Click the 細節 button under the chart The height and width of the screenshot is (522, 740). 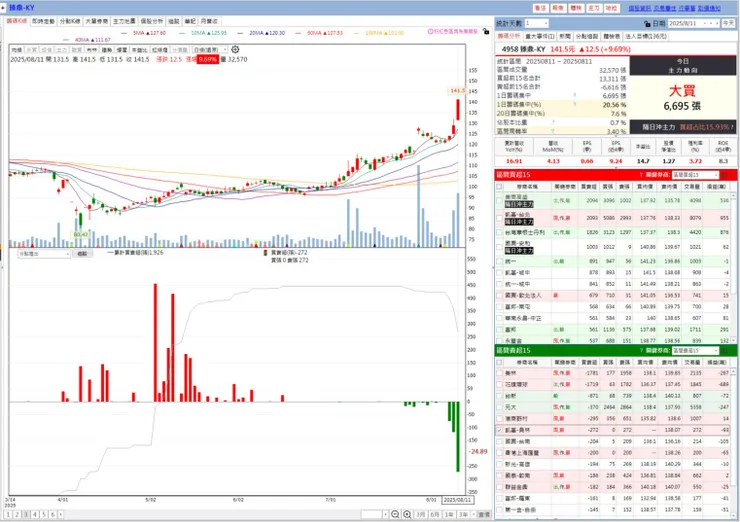point(82,254)
